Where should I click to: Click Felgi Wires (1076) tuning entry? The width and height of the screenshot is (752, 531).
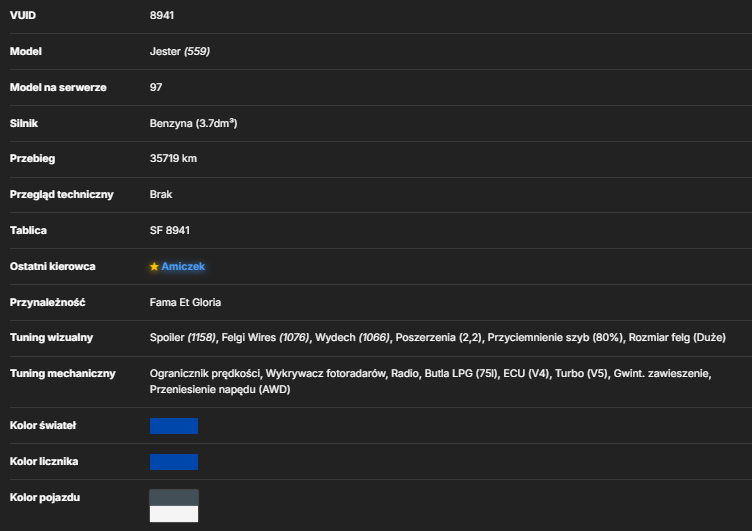point(265,337)
